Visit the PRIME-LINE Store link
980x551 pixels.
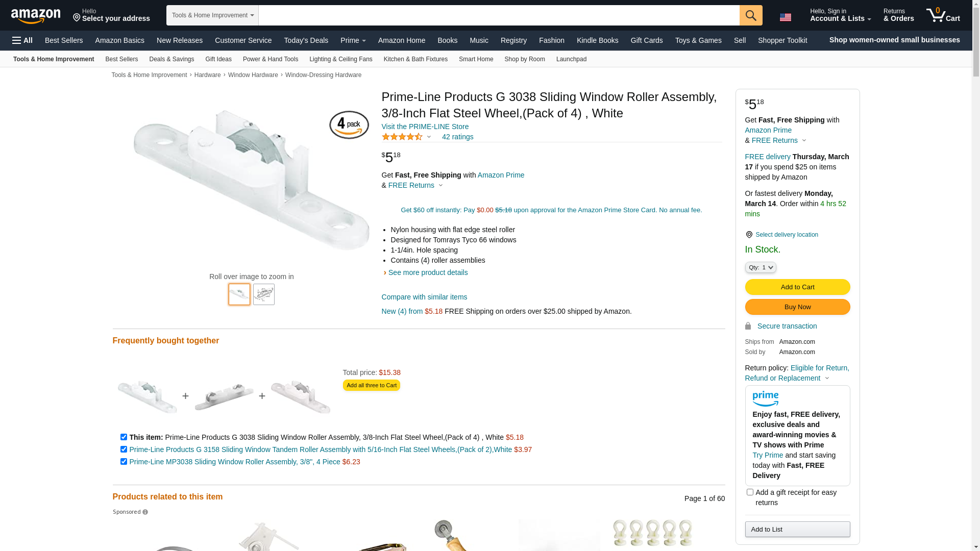tap(425, 127)
